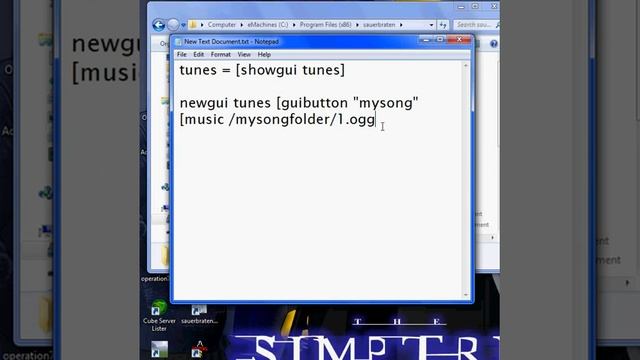Click the Computer breadcrumb in Explorer address bar
This screenshot has height=360, width=640.
coord(222,25)
